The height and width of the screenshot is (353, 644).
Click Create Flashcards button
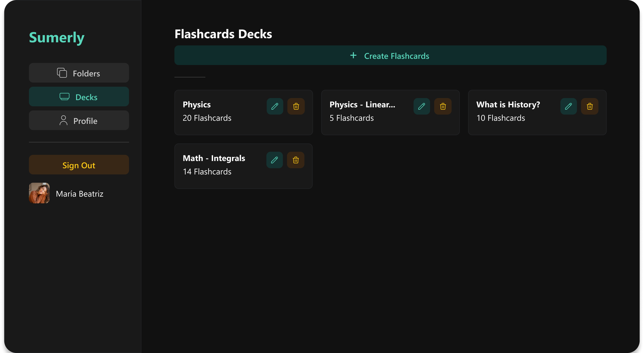coord(390,56)
